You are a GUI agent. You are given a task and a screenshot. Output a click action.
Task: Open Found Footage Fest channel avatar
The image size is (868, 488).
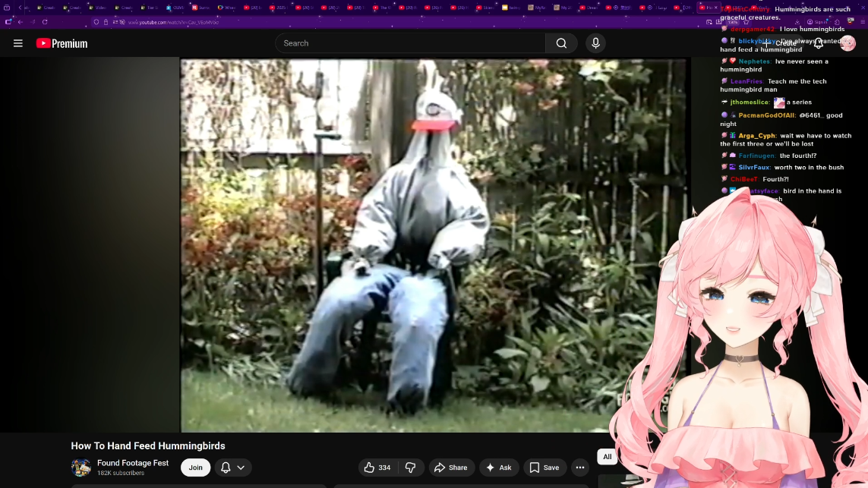click(80, 468)
